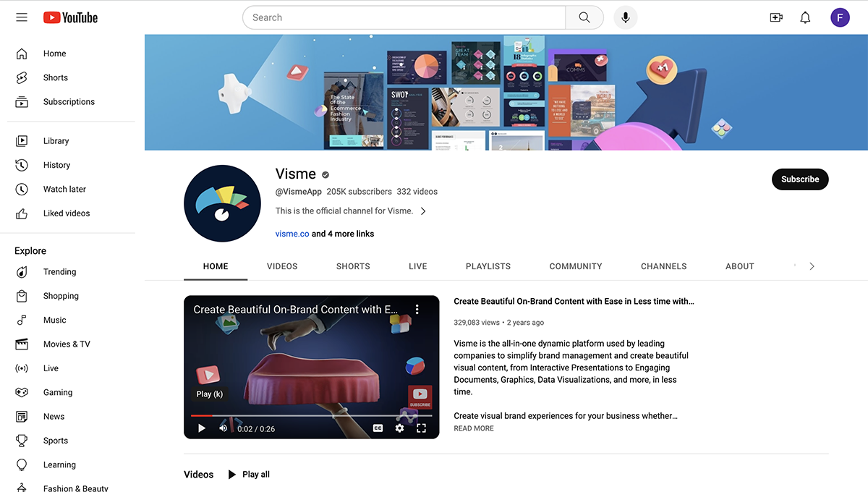
Task: Enable fullscreen playback mode
Action: [422, 428]
